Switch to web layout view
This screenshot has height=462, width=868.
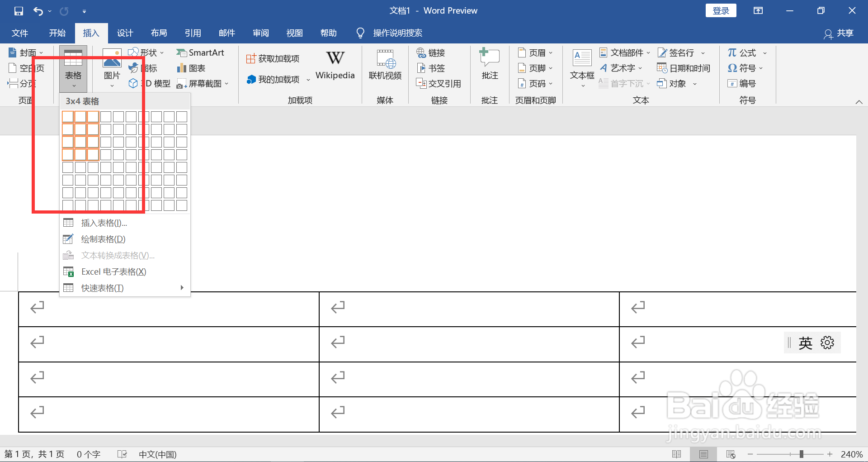click(x=731, y=454)
